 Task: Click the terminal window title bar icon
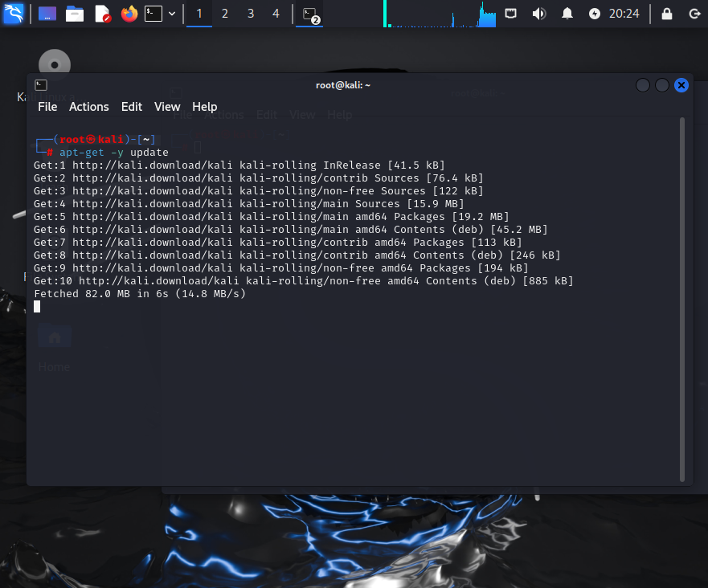(x=41, y=85)
